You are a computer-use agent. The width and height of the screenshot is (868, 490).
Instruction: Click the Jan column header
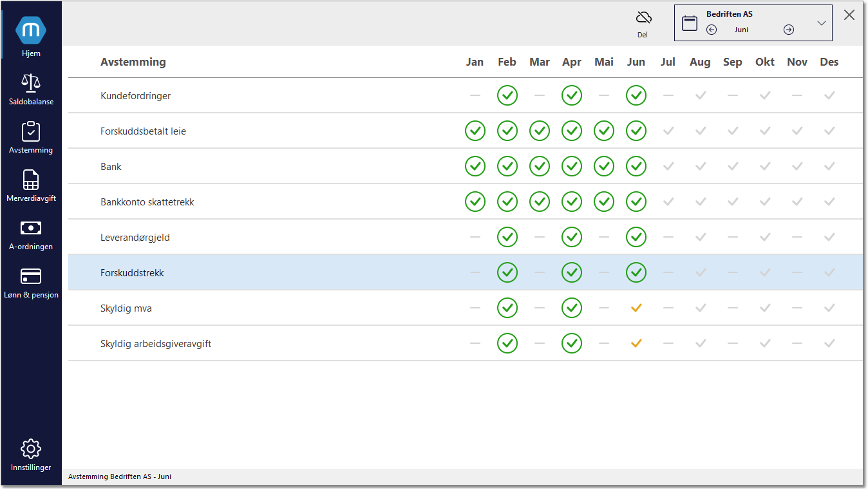(x=475, y=62)
